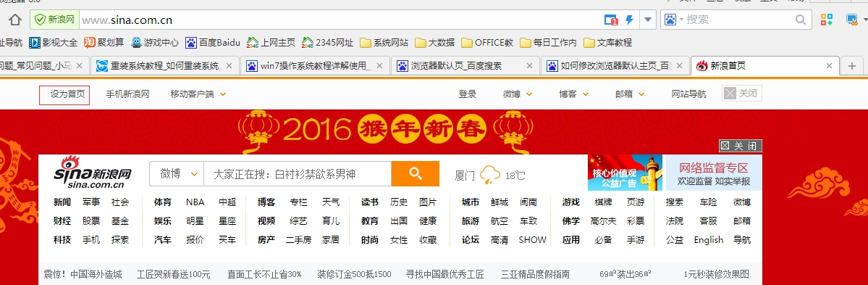Open the 每日工作内 bookmark folder
Viewport: 868px width, 285px height.
pos(548,42)
